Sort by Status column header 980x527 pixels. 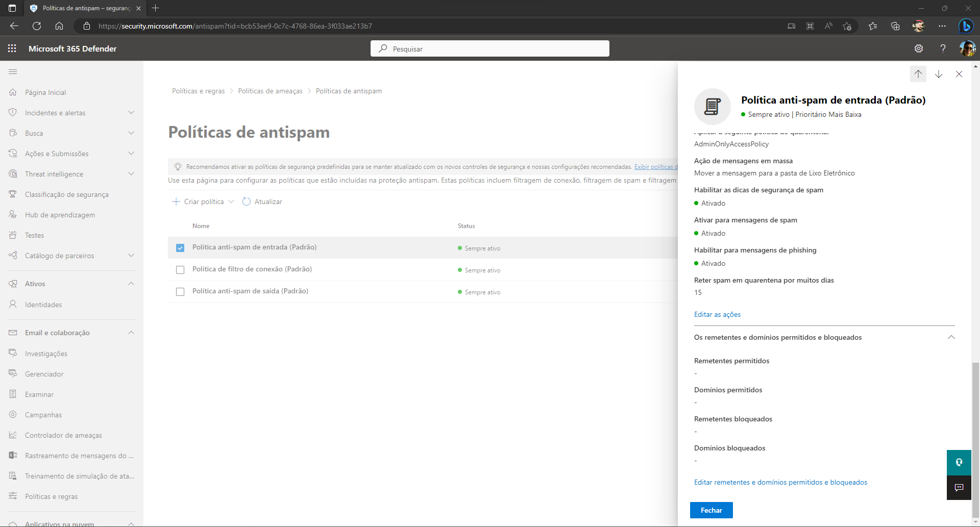click(x=466, y=226)
